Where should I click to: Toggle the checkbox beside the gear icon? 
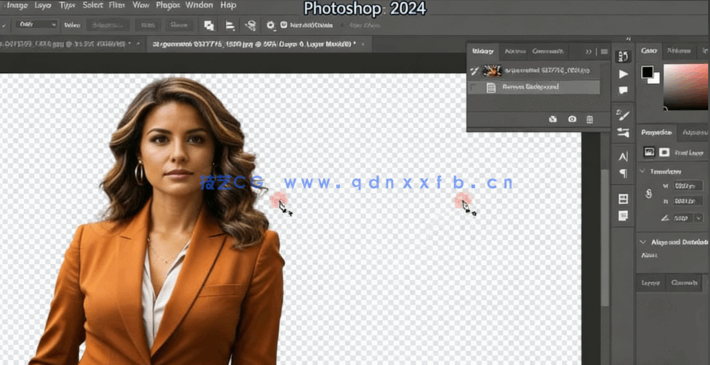point(284,25)
